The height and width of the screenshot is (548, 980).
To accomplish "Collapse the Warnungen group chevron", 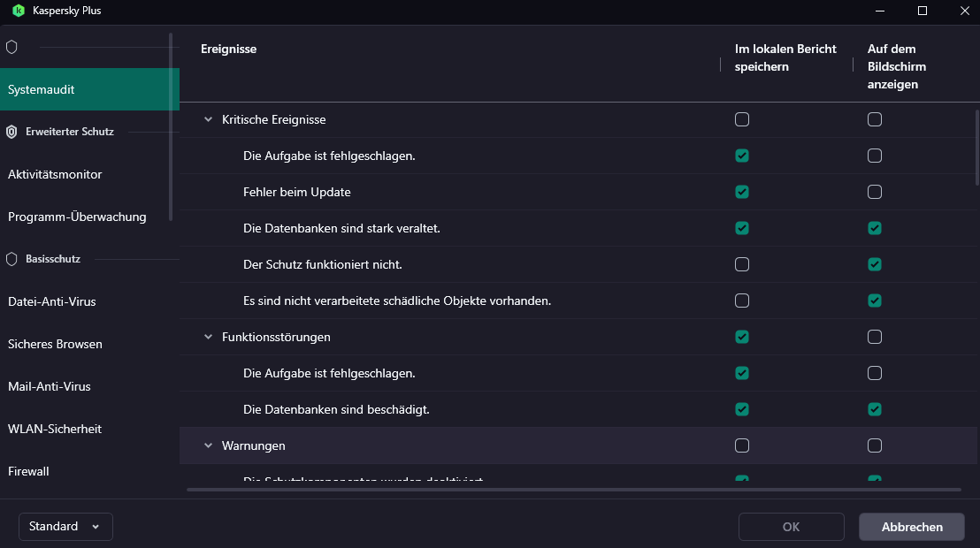I will pos(209,445).
